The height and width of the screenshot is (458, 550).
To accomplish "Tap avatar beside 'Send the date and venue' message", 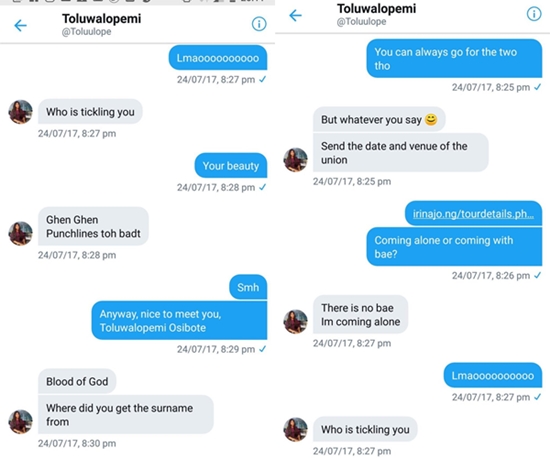I will click(x=295, y=160).
